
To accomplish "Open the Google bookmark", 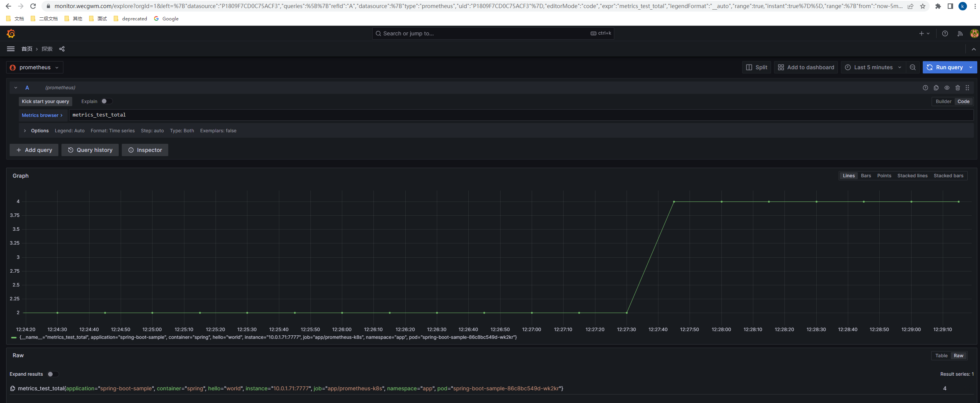I will click(x=166, y=18).
